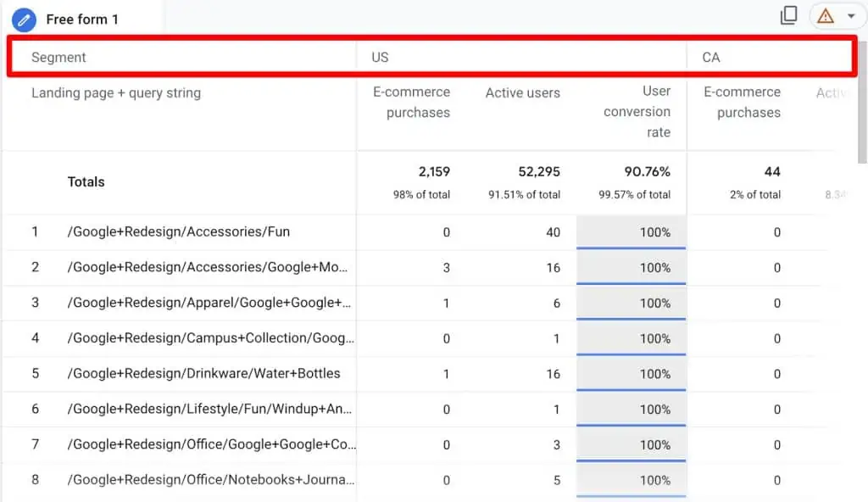Image resolution: width=868 pixels, height=502 pixels.
Task: Click the 100% conversion bar on row 1
Action: coord(631,231)
